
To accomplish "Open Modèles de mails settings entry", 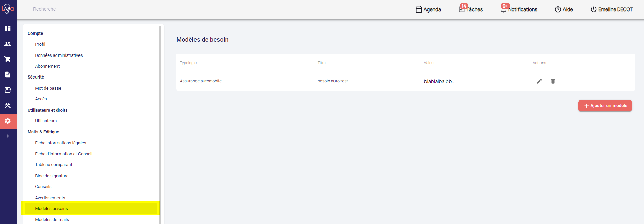I will click(52, 219).
